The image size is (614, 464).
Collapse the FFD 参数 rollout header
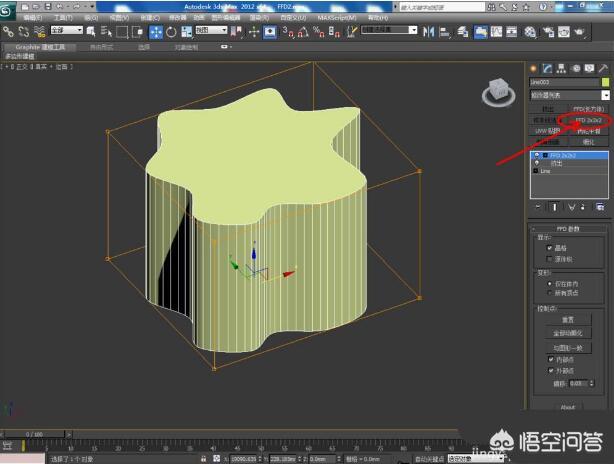pyautogui.click(x=568, y=227)
